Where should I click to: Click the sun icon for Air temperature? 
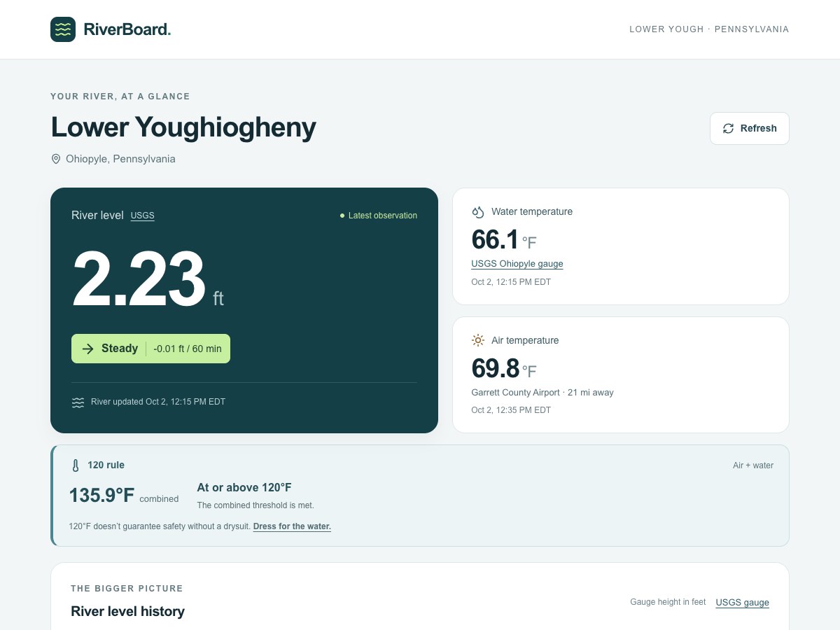[478, 340]
